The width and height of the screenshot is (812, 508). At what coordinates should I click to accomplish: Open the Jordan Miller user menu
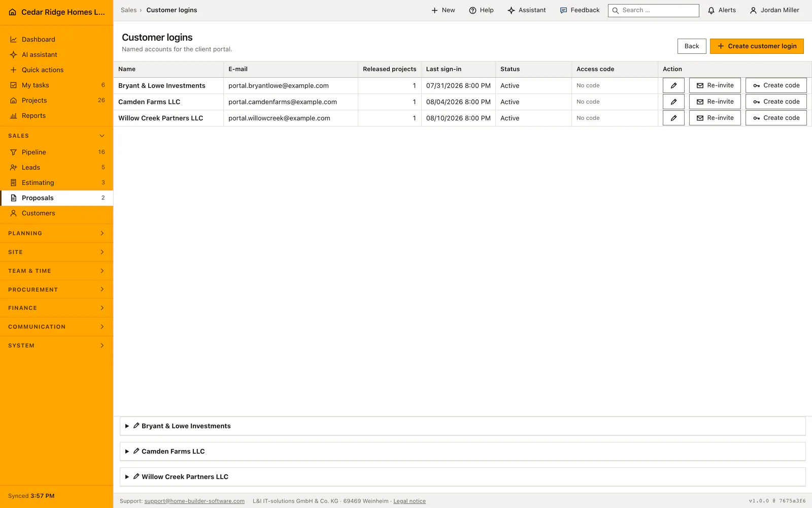click(x=774, y=10)
